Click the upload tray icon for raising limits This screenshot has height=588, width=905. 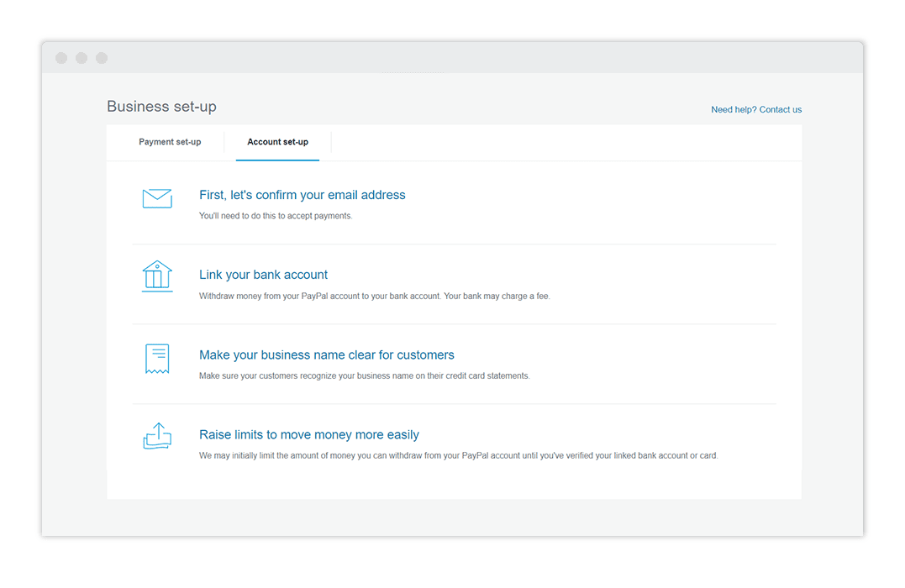tap(157, 436)
